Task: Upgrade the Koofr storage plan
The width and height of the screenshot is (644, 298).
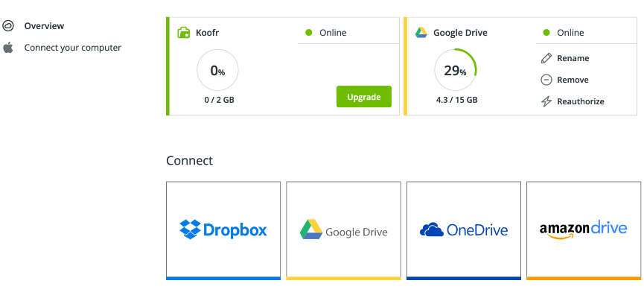Action: (x=364, y=97)
